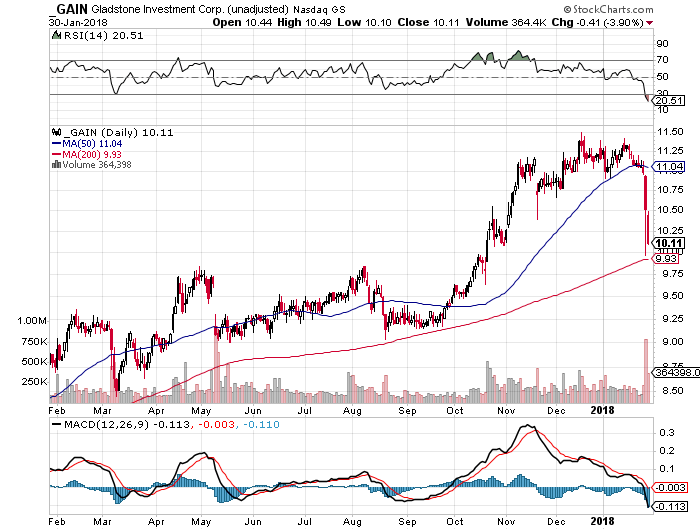Click the Aug label on MACD panel axis
The height and width of the screenshot is (530, 700).
(x=352, y=521)
